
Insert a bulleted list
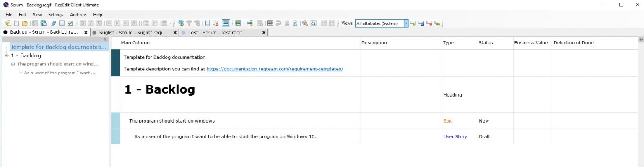(146, 23)
